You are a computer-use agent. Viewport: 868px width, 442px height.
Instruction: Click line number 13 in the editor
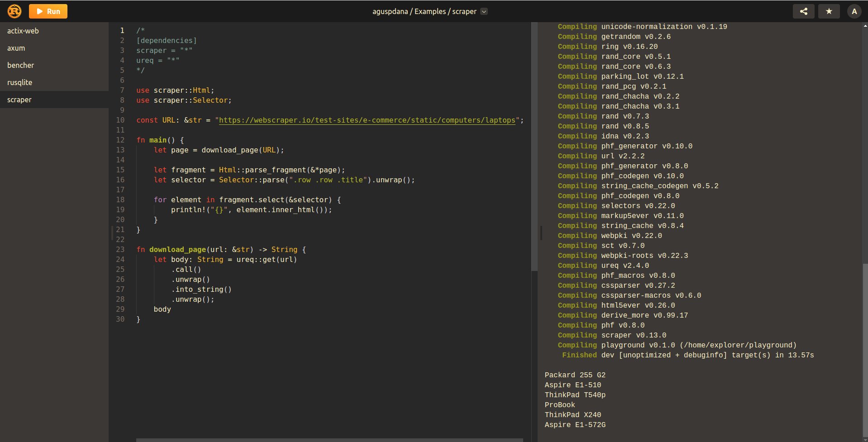coord(120,150)
